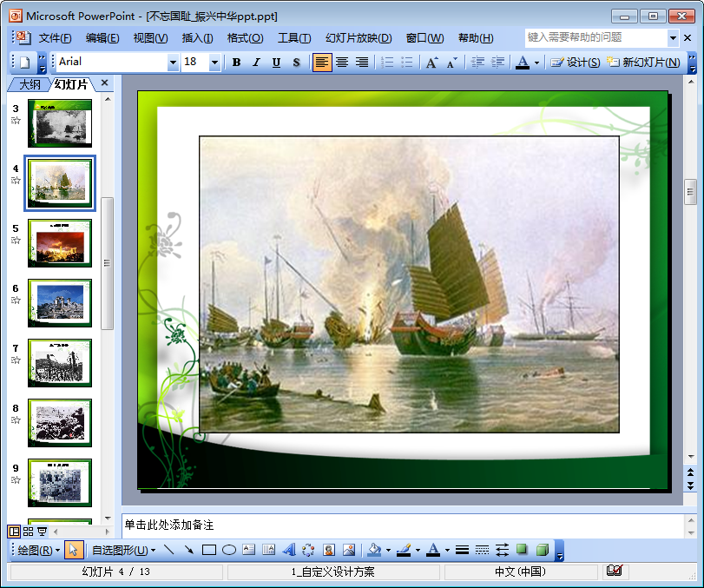Viewport: 704px width, 588px height.
Task: Click Increase Font Size icon
Action: click(431, 63)
